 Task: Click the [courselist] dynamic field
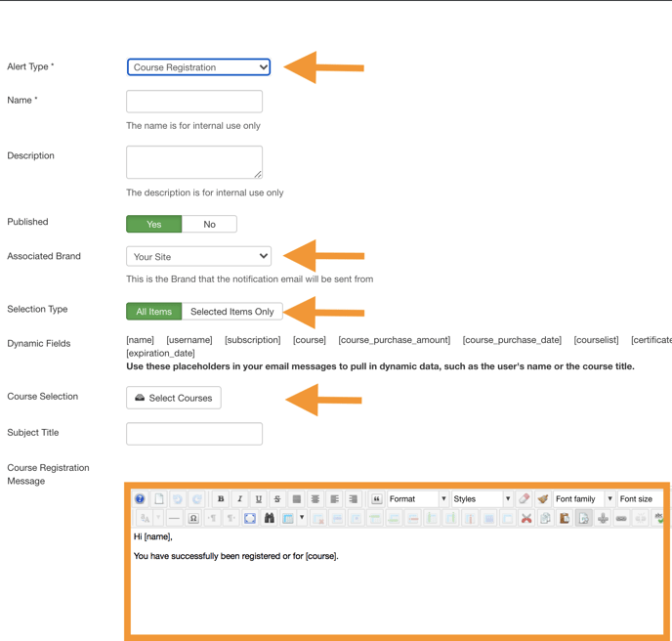(x=596, y=340)
